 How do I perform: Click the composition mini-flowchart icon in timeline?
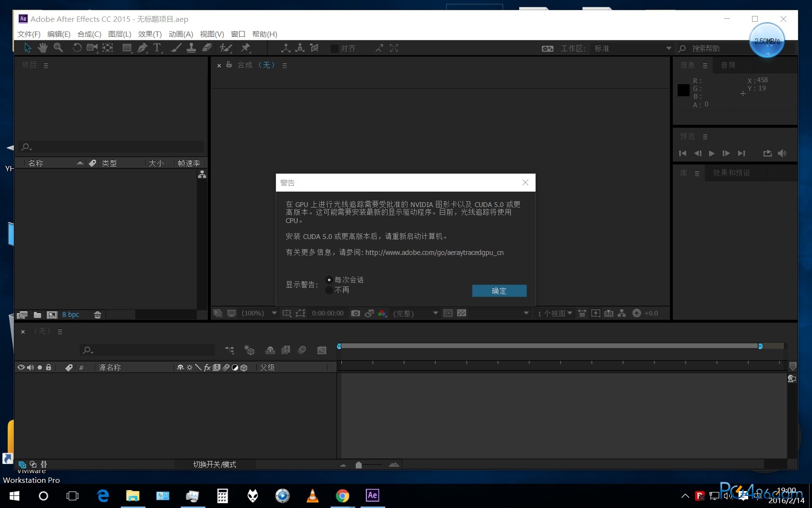pos(230,350)
